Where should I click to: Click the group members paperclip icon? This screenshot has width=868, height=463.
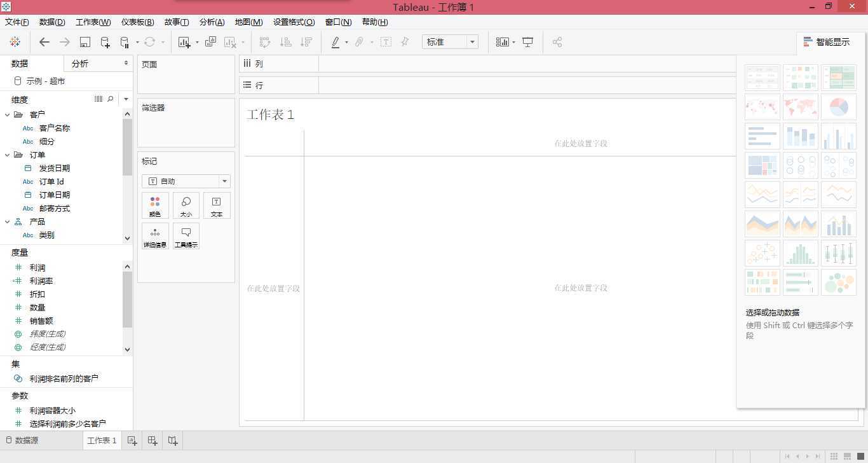pos(359,42)
